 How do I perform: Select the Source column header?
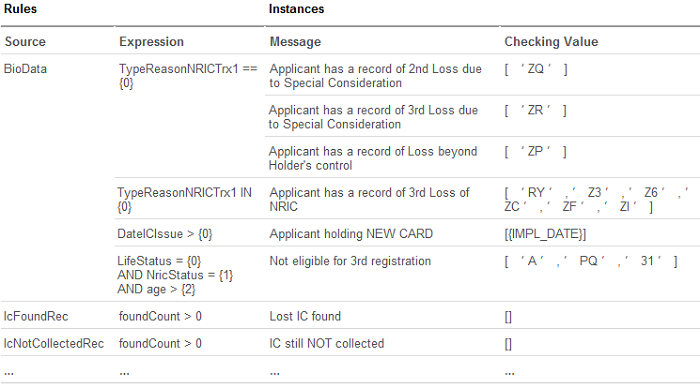[x=25, y=42]
